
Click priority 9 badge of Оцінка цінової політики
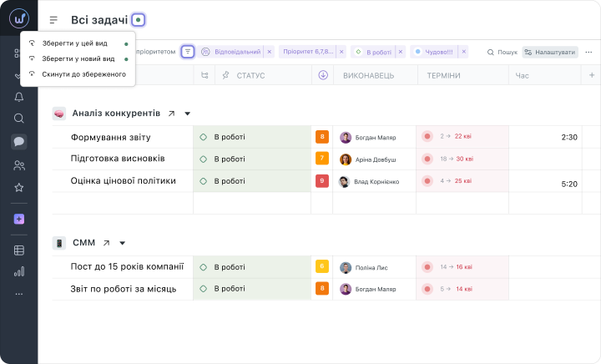[x=322, y=181]
